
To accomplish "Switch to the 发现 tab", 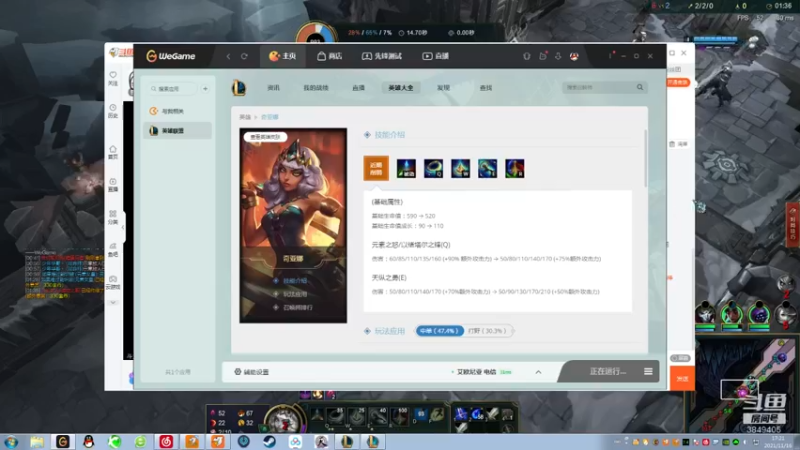I will [x=443, y=88].
